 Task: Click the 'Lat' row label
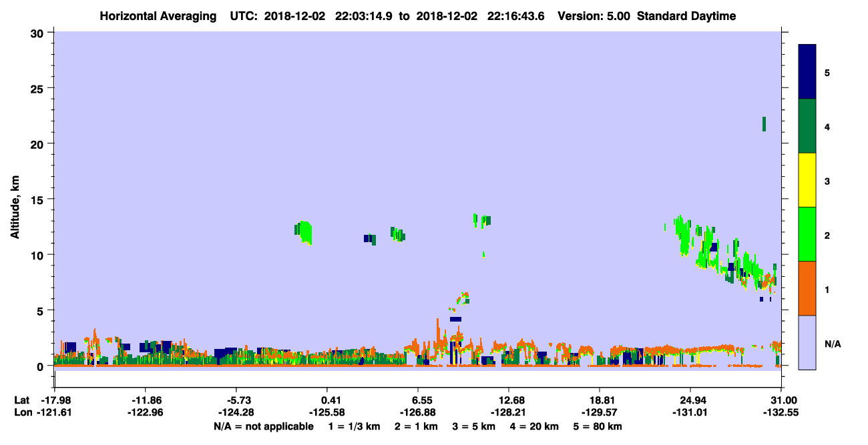(x=22, y=400)
